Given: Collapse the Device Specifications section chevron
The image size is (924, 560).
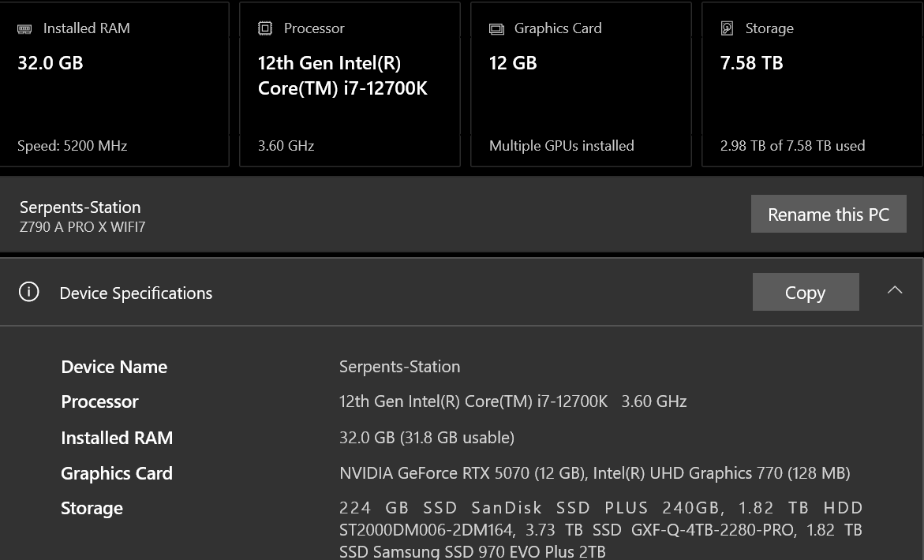Looking at the screenshot, I should (x=895, y=290).
